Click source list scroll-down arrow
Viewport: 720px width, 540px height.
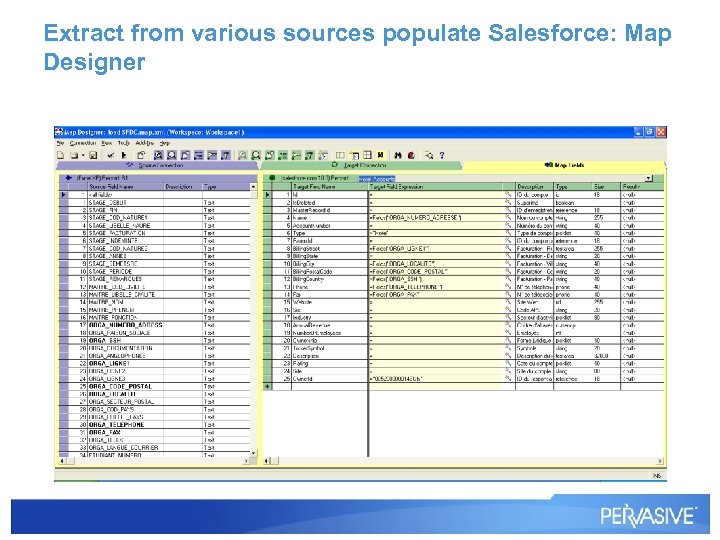tap(253, 453)
